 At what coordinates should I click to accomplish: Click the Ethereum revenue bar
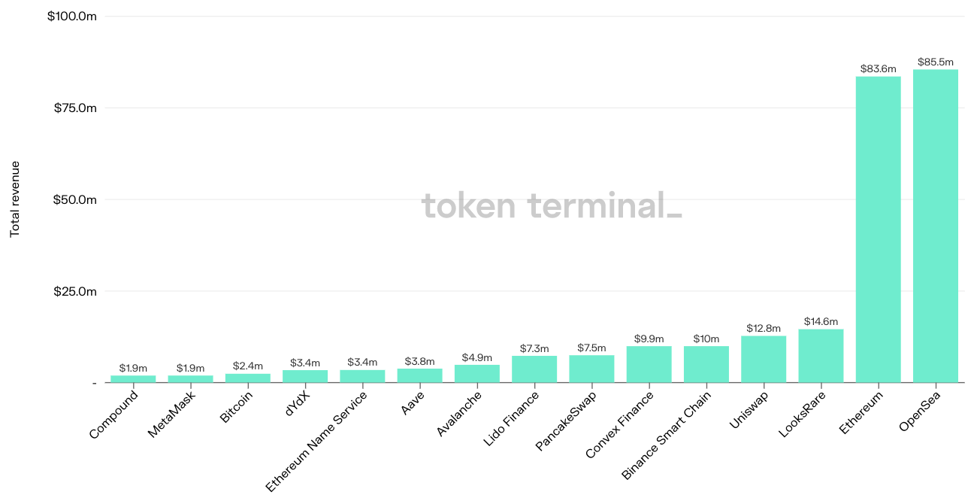coord(878,229)
